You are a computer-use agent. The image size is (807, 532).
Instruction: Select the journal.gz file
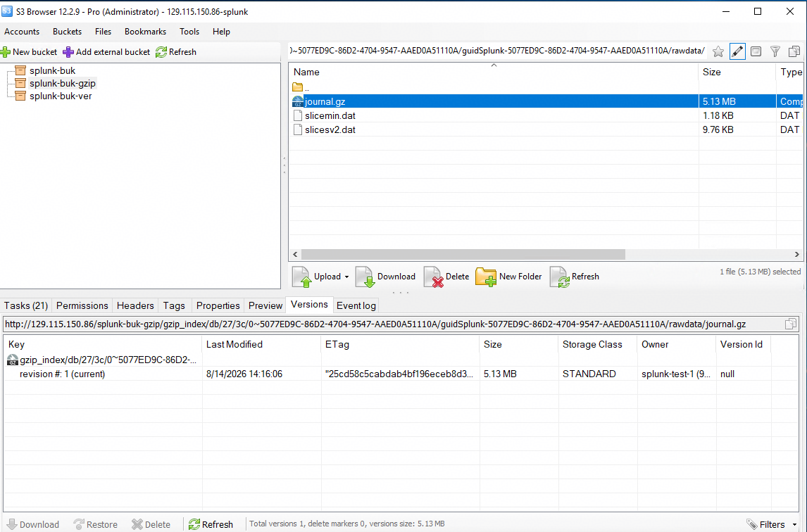coord(546,101)
